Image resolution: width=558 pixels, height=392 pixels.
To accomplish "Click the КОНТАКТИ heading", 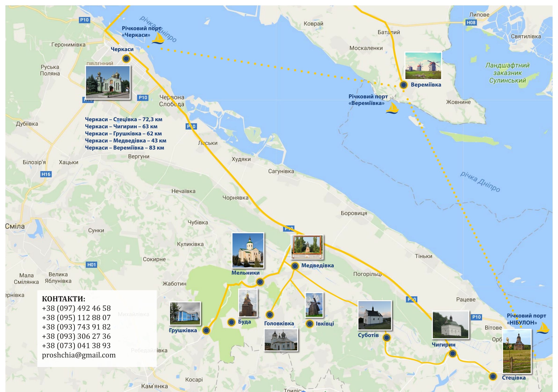I will coord(64,299).
